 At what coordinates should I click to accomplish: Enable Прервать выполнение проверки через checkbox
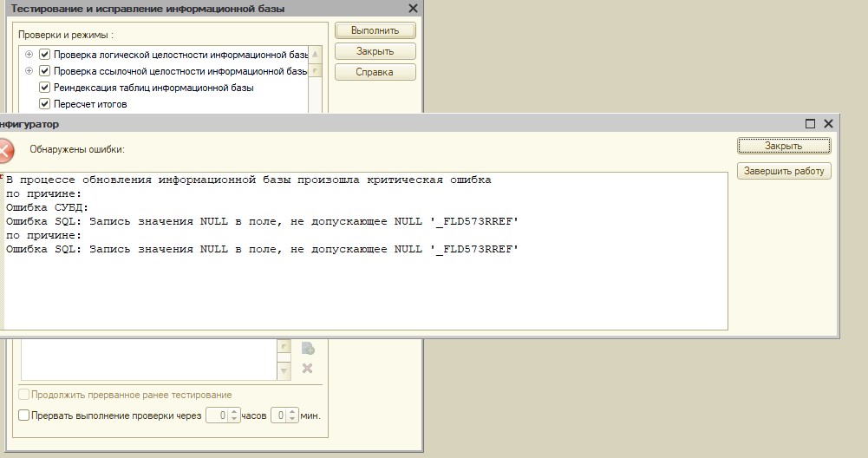(x=23, y=415)
